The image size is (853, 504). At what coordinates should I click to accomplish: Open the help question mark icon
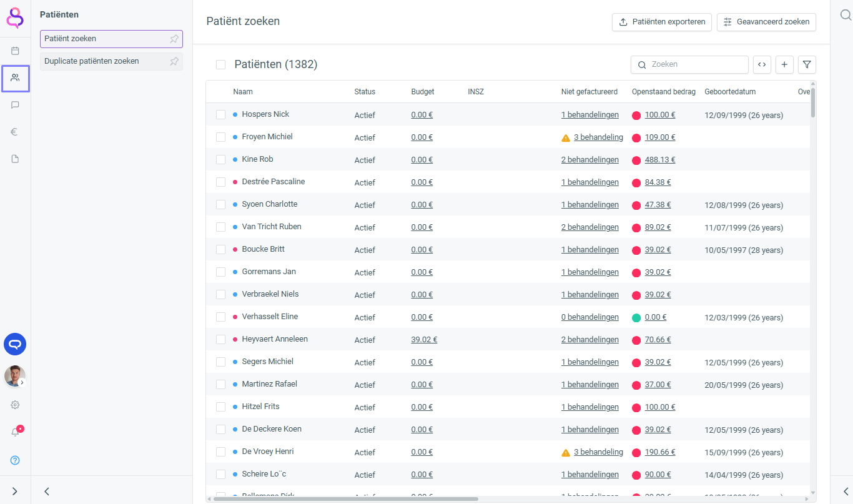15,460
